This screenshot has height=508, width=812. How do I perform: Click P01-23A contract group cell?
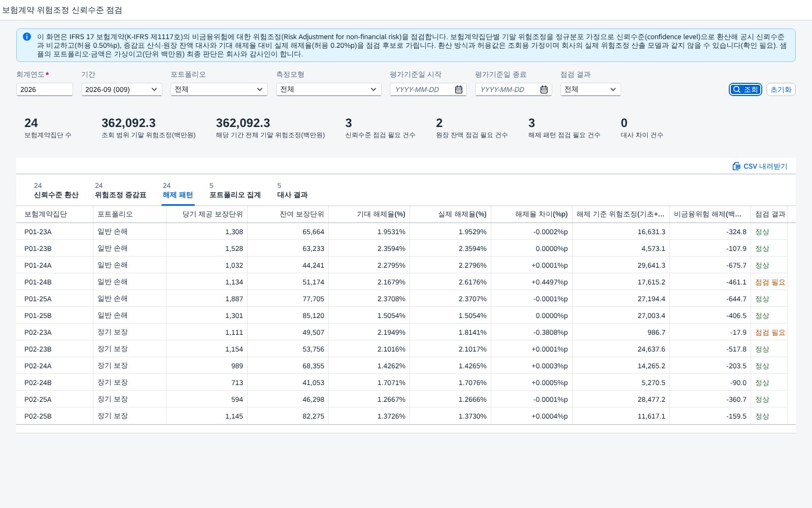[x=55, y=232]
